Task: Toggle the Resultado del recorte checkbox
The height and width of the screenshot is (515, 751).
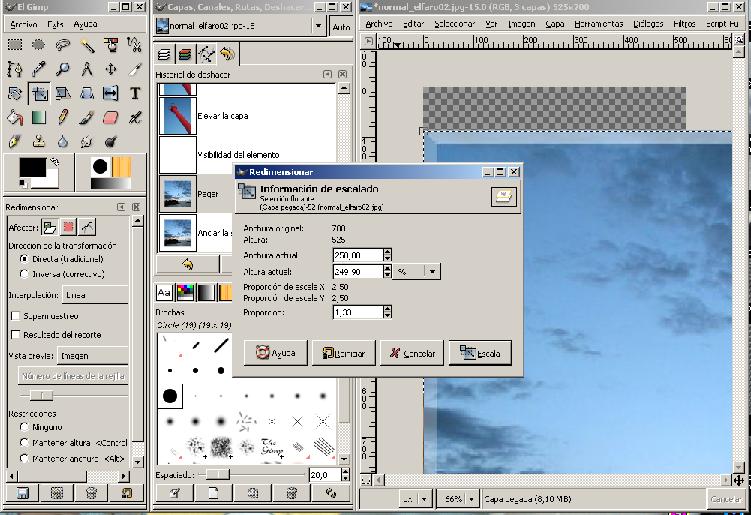Action: pyautogui.click(x=15, y=334)
